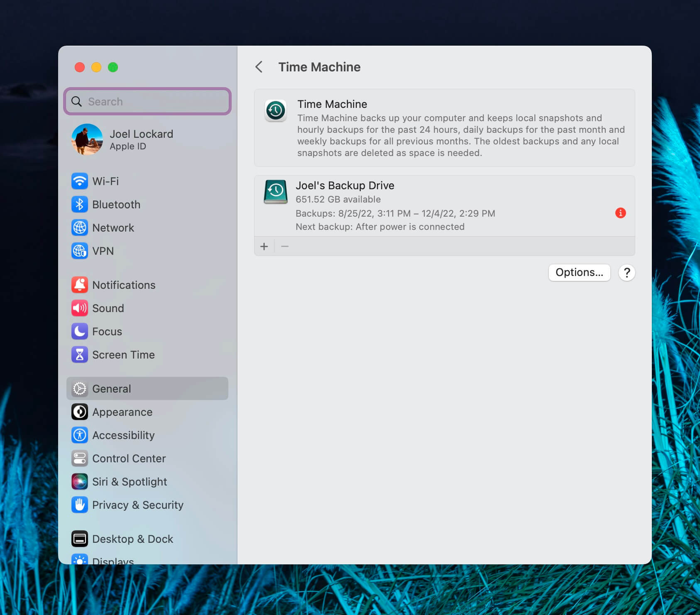700x615 pixels.
Task: Click the red backup warning info icon
Action: (x=620, y=213)
